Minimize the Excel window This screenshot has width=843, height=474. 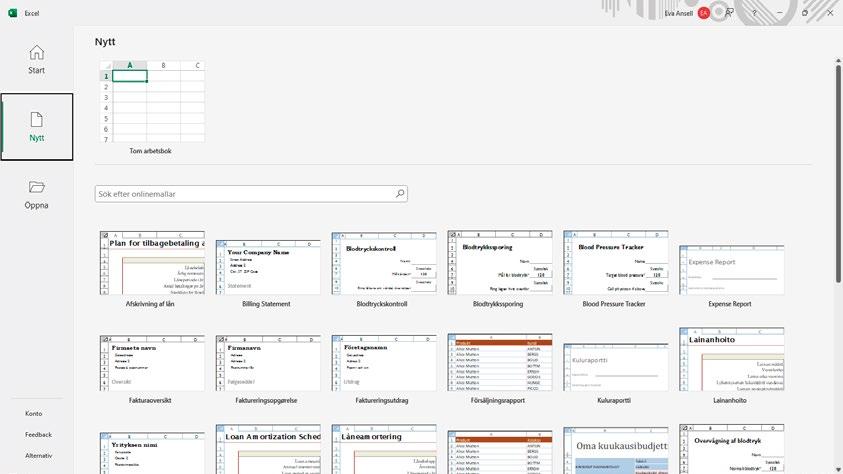(780, 13)
